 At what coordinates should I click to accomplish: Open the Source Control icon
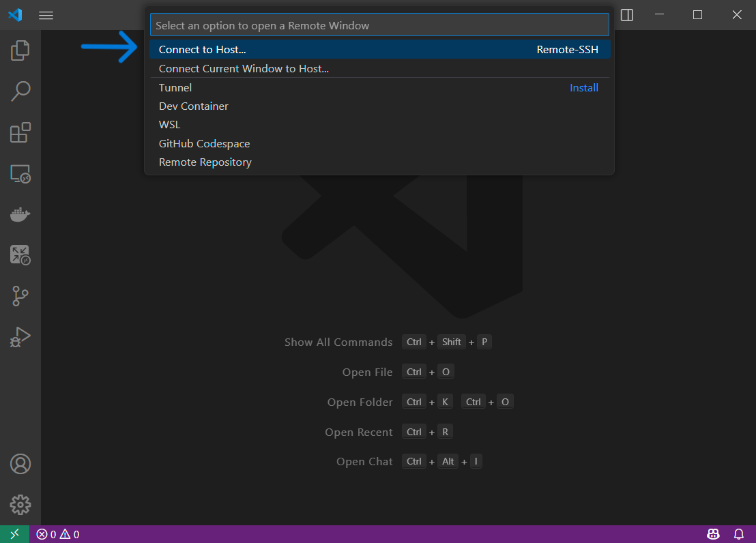[x=20, y=296]
